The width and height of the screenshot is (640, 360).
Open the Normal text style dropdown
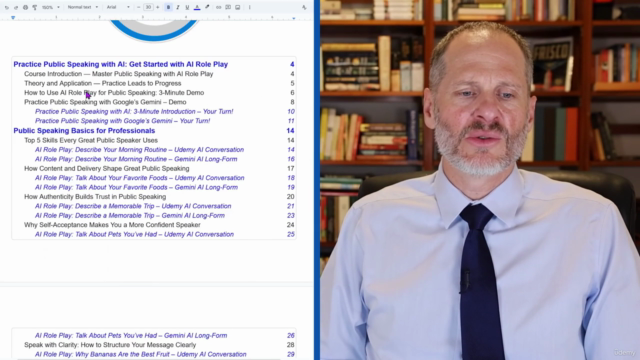[82, 7]
